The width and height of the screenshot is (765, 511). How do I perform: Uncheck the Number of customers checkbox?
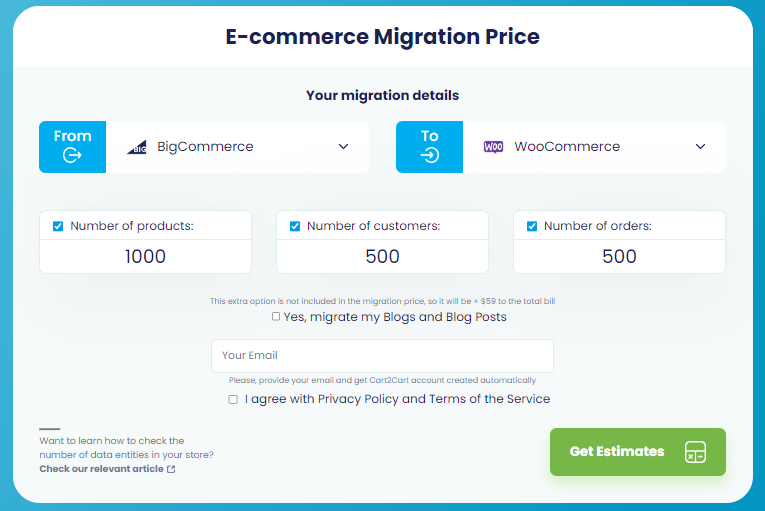click(295, 226)
